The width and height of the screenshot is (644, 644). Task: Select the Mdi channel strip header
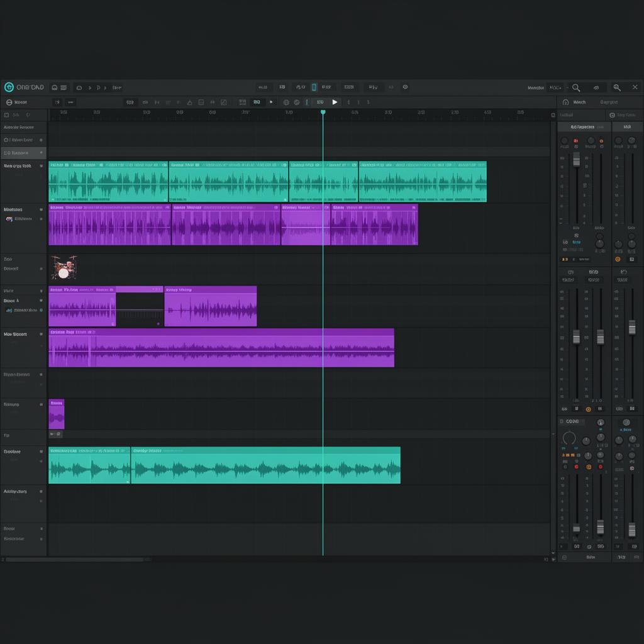pyautogui.click(x=627, y=127)
